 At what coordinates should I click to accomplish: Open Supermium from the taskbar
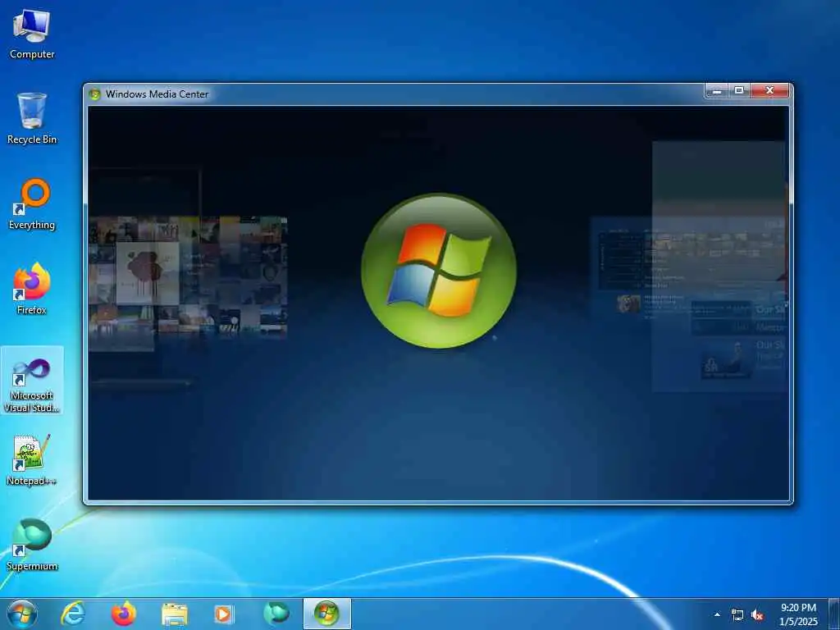coord(276,614)
